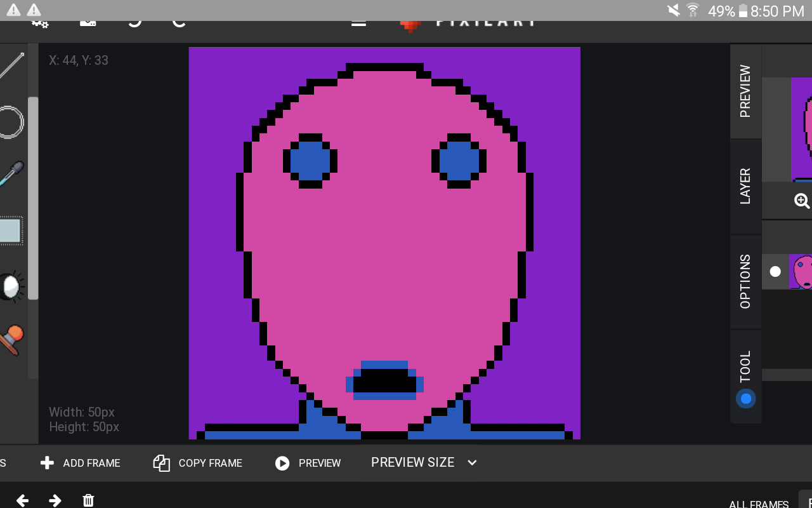Toggle the blue circle under Tool tab
The height and width of the screenshot is (508, 812).
tap(746, 399)
